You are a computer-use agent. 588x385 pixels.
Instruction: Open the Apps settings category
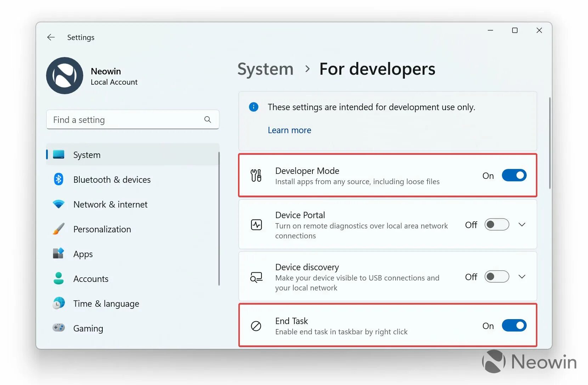[x=83, y=254]
